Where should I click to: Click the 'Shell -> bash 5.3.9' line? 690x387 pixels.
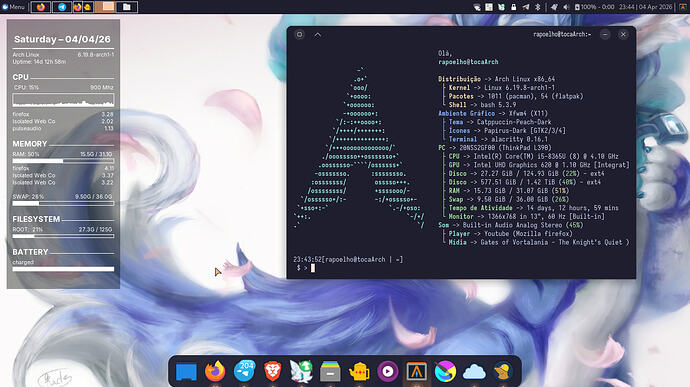coord(482,105)
